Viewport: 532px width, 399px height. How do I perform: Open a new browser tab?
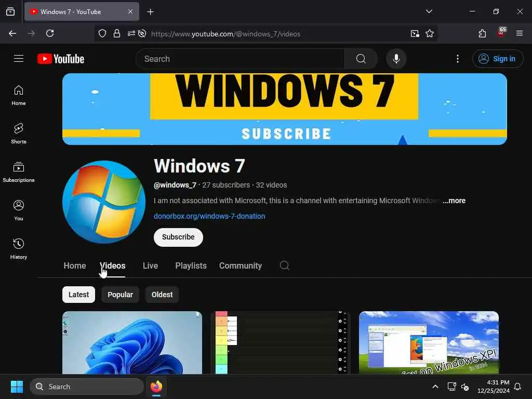pos(150,12)
